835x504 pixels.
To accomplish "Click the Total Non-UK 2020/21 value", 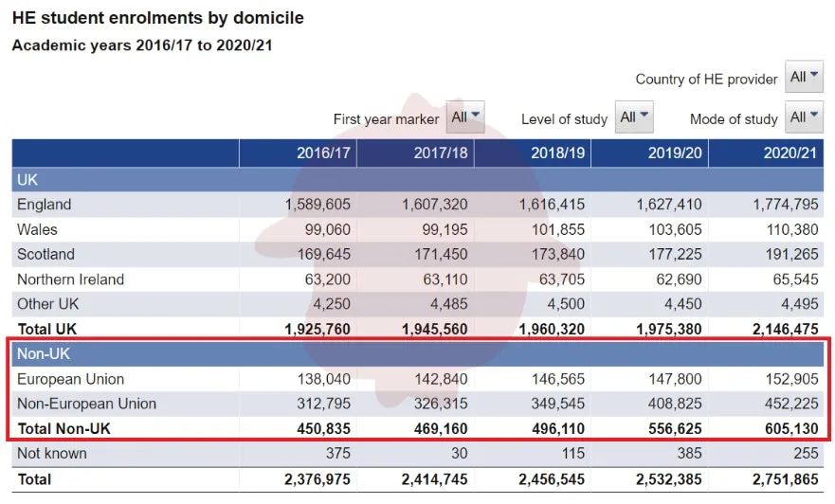I will (x=791, y=429).
